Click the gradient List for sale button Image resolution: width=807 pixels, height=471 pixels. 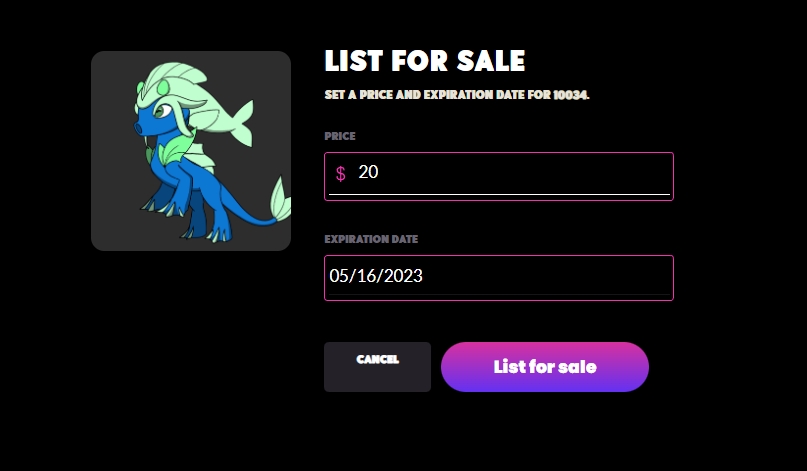(544, 367)
